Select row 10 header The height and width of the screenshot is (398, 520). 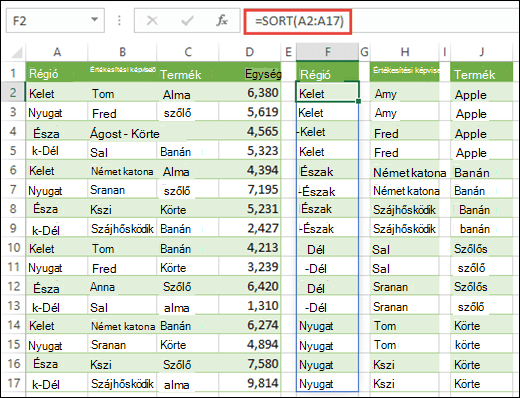[x=13, y=247]
